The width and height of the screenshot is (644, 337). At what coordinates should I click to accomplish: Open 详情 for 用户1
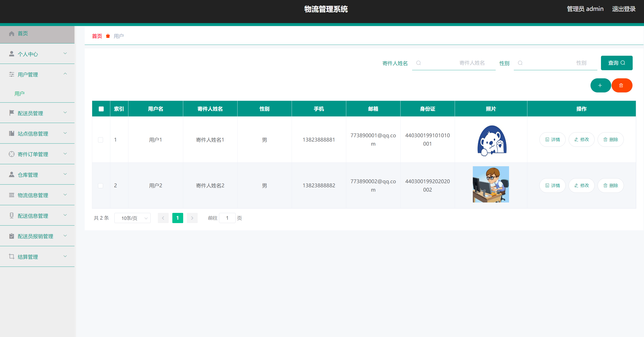click(552, 140)
